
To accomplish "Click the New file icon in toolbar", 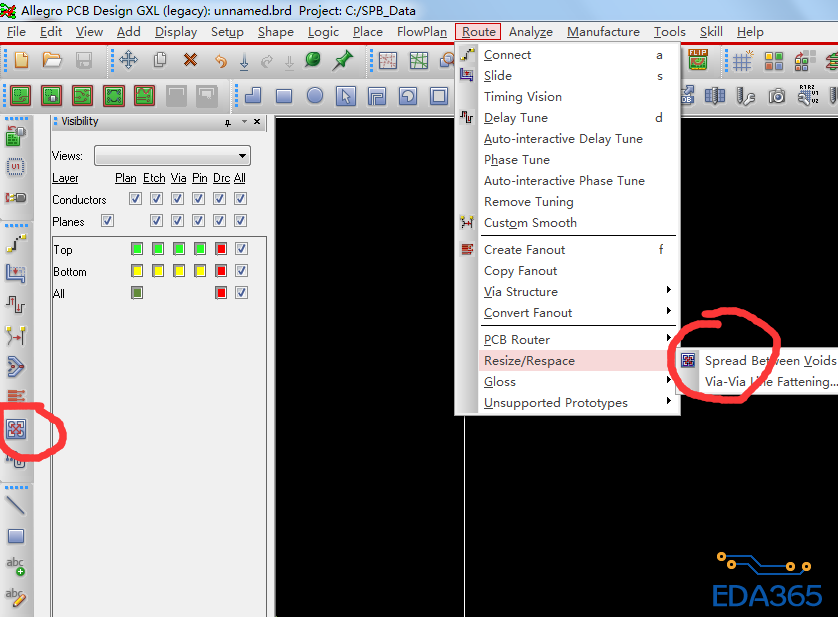I will (x=21, y=60).
